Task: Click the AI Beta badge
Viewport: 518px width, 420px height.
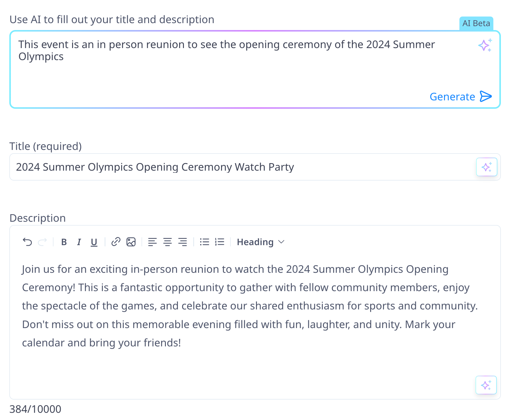Action: point(476,23)
